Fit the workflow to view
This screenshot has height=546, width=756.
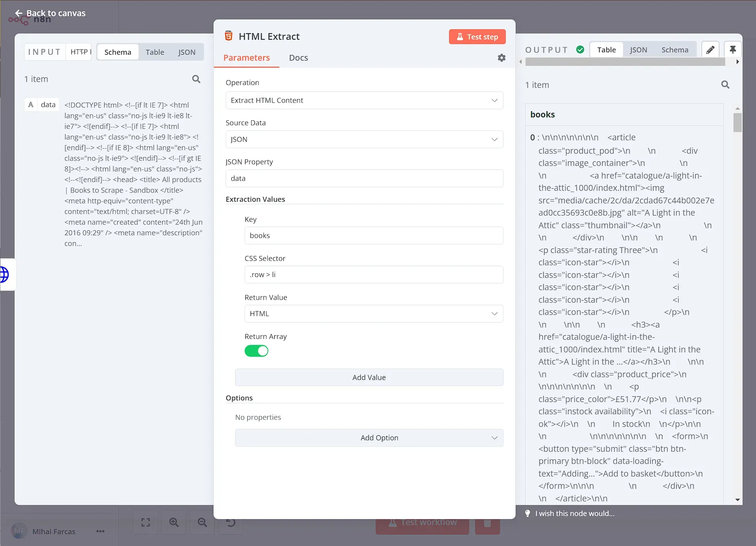point(145,522)
